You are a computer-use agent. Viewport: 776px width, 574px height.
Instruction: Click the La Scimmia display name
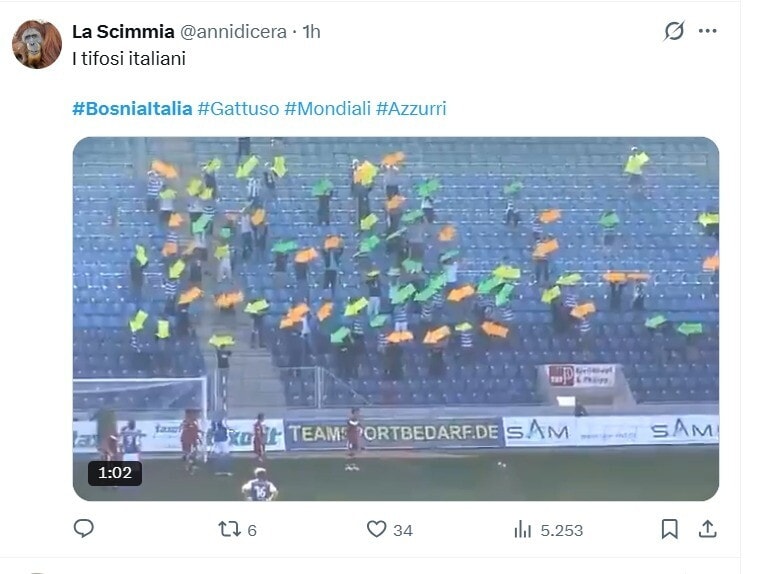tap(123, 32)
